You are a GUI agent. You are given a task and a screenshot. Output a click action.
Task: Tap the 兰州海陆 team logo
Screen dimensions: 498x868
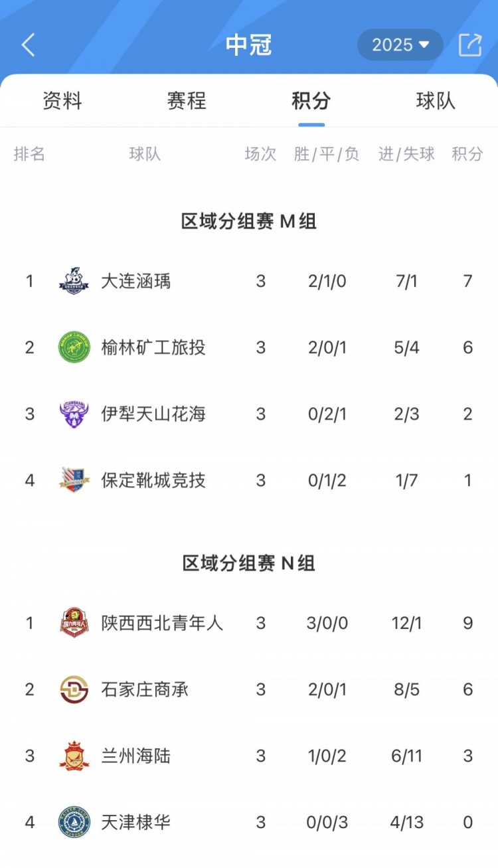pos(74,756)
